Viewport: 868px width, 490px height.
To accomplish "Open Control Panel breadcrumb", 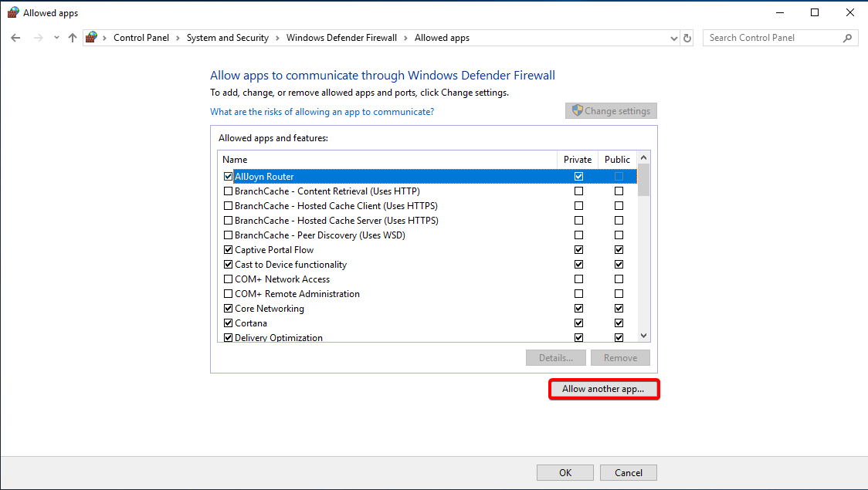I will (x=141, y=38).
